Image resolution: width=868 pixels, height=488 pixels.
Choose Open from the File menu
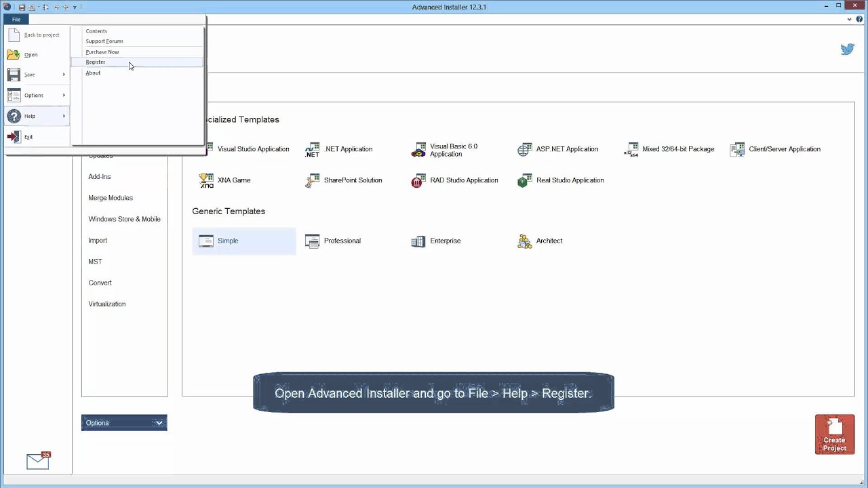pyautogui.click(x=37, y=55)
